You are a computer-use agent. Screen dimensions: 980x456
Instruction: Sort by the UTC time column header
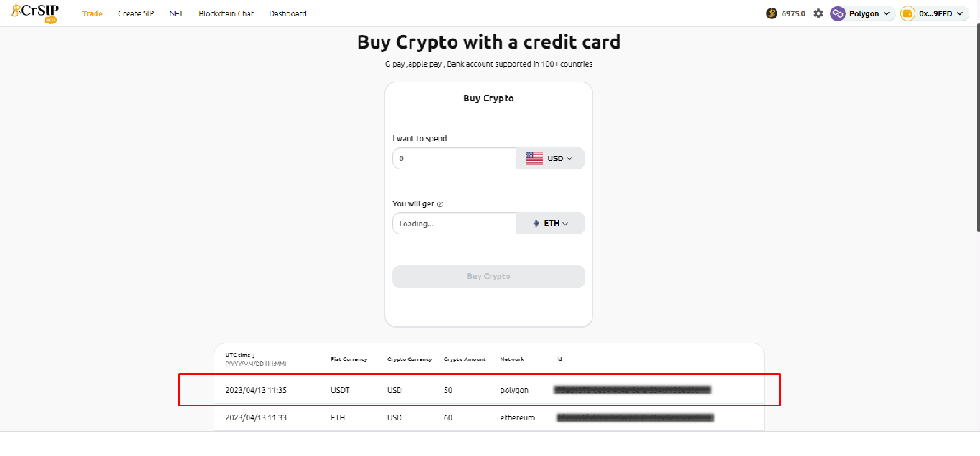point(240,355)
